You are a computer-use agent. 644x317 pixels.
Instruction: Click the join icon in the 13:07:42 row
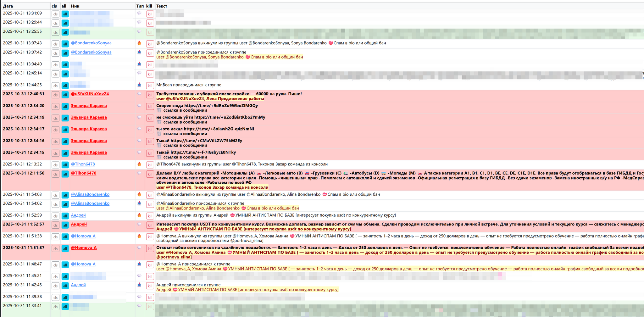coord(139,52)
